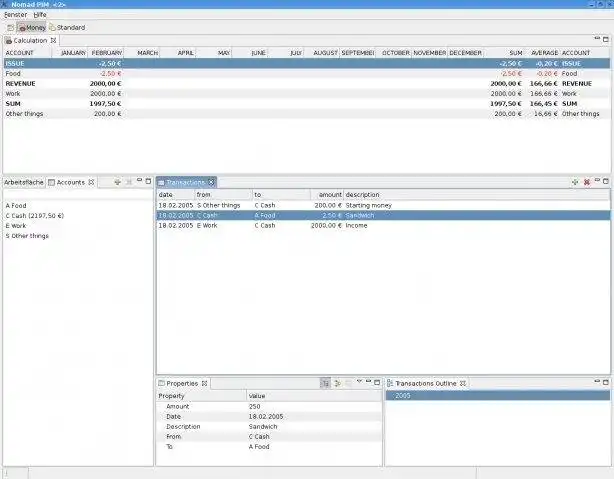Minimize the Transactions Outline panel
The width and height of the screenshot is (614, 479).
[x=597, y=381]
